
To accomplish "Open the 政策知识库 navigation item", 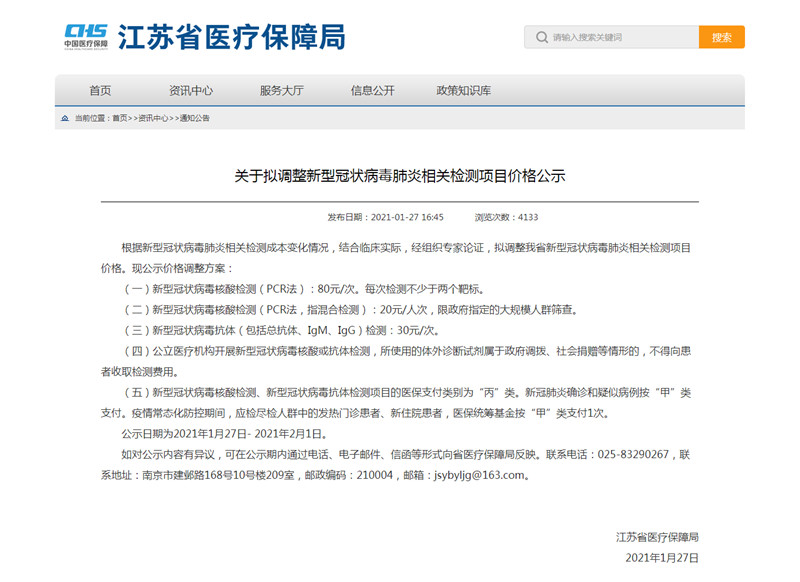I will tap(463, 90).
